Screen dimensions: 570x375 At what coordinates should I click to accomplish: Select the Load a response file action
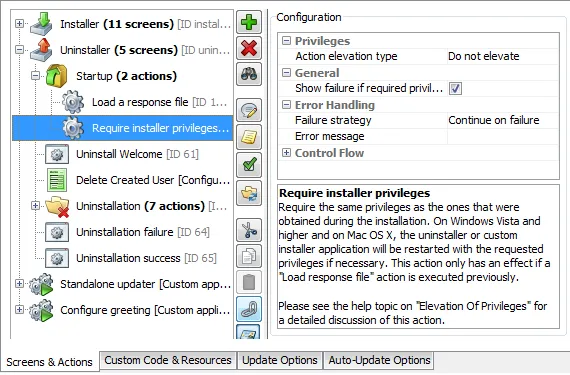tap(160, 102)
